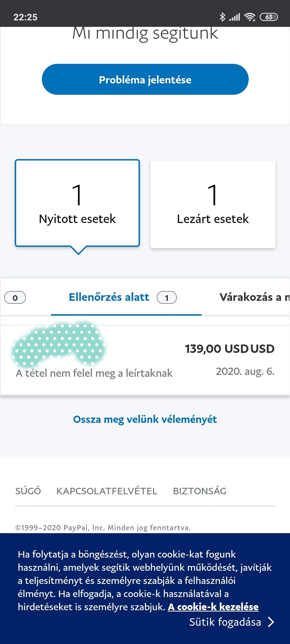This screenshot has height=644, width=290.
Task: Open the KAPCSOLATFELVÉTEL footer link
Action: click(107, 491)
